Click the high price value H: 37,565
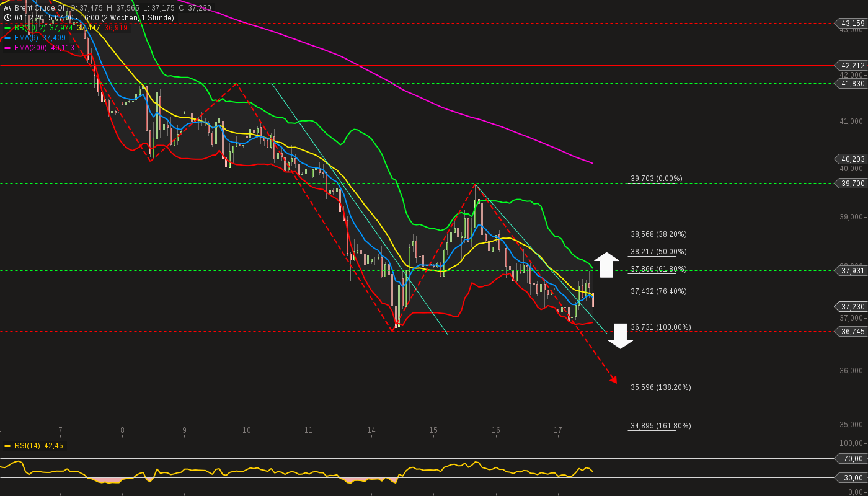The width and height of the screenshot is (868, 496). point(123,8)
